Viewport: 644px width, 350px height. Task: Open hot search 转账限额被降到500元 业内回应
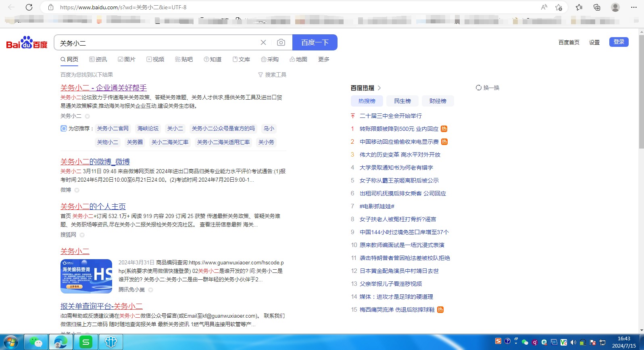point(399,129)
